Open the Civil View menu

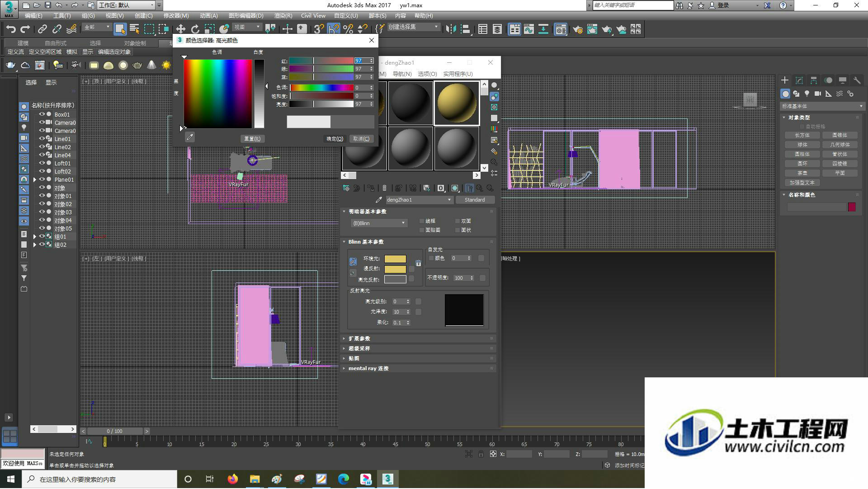[313, 15]
